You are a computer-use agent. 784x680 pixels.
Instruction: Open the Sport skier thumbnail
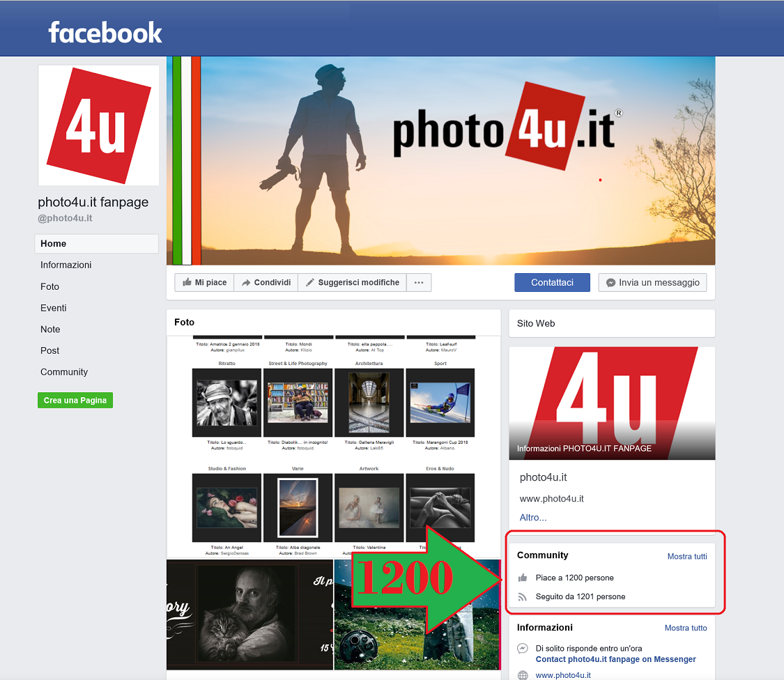(x=440, y=403)
